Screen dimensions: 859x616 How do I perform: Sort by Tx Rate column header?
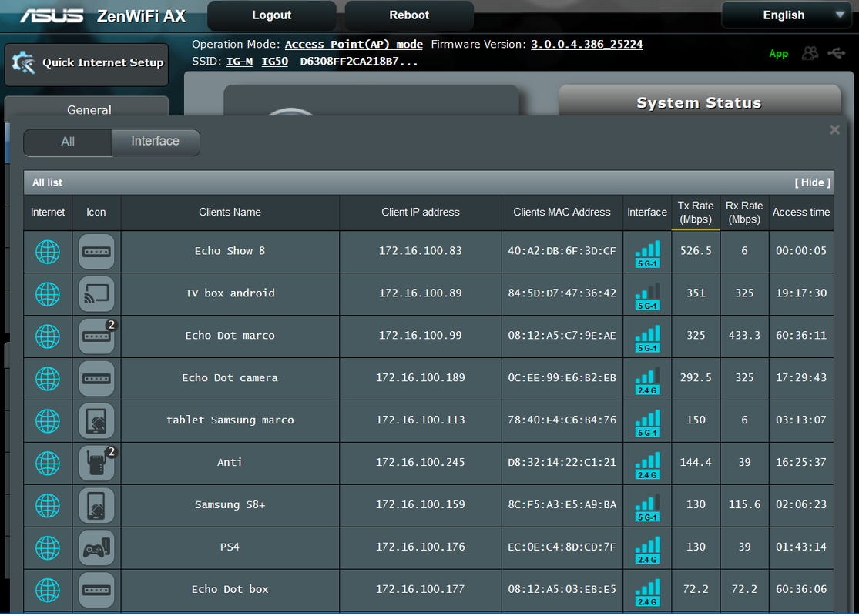(696, 213)
